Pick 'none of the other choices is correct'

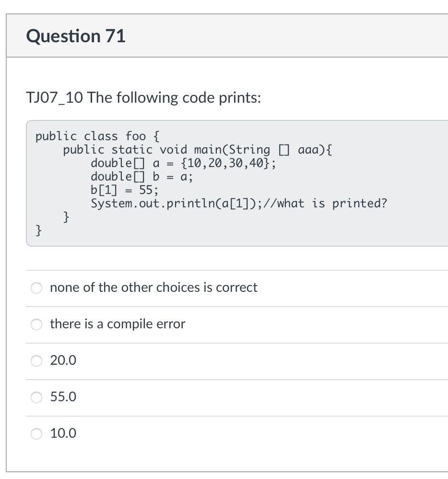tap(36, 287)
